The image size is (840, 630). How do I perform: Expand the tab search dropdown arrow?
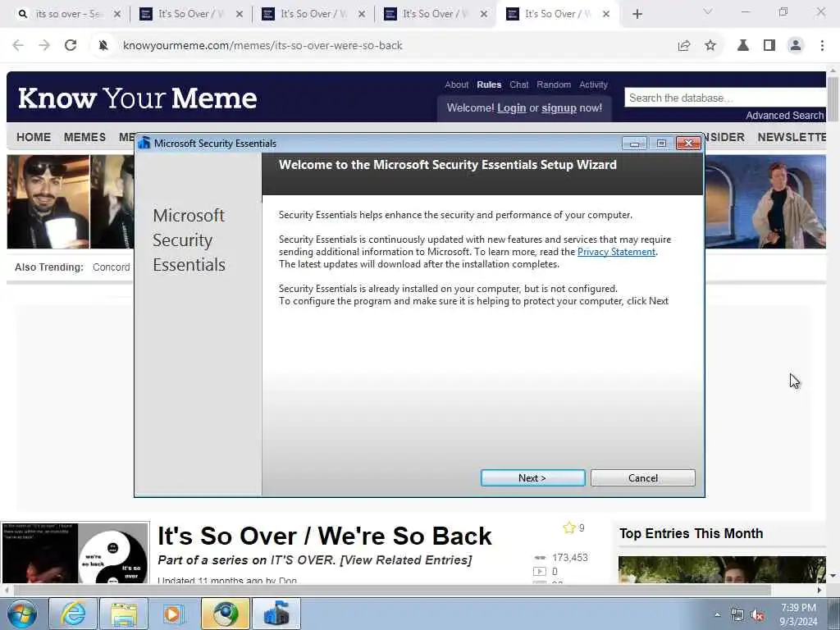tap(708, 11)
